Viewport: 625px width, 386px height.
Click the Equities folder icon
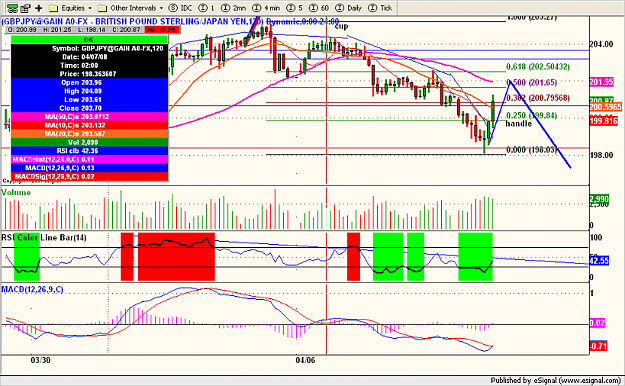(53, 8)
